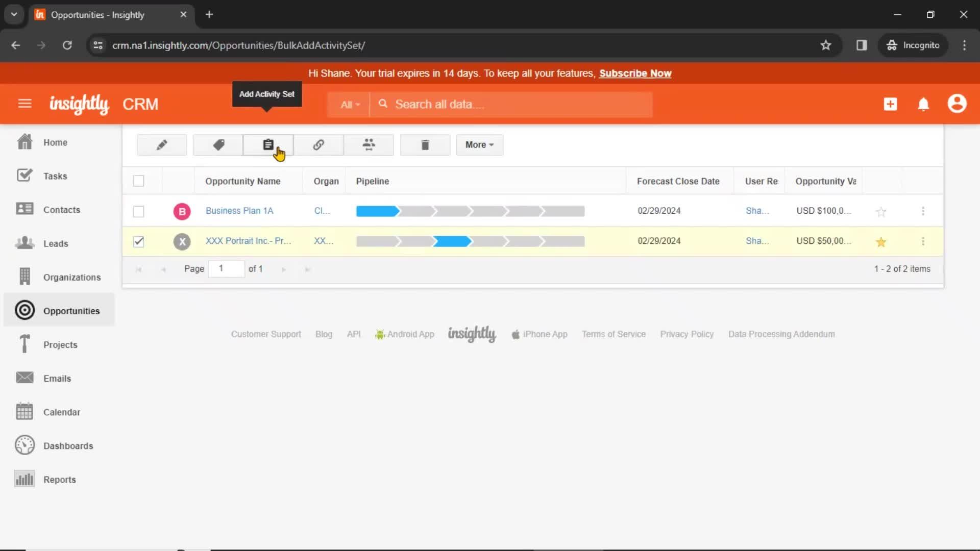Click the browser address bar URL
The image size is (980, 551).
[x=238, y=45]
